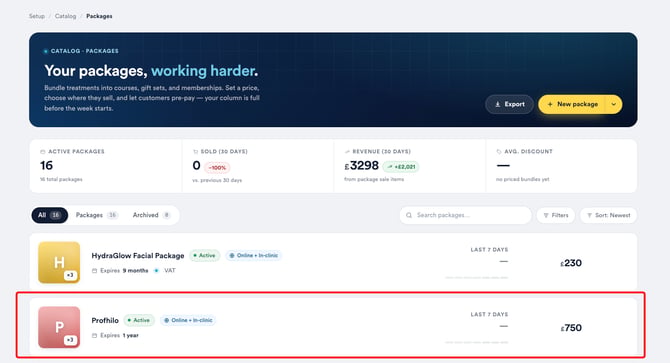This screenshot has width=670, height=363.
Task: Click the +3 badge on Profhilo thumbnail
Action: pos(71,340)
